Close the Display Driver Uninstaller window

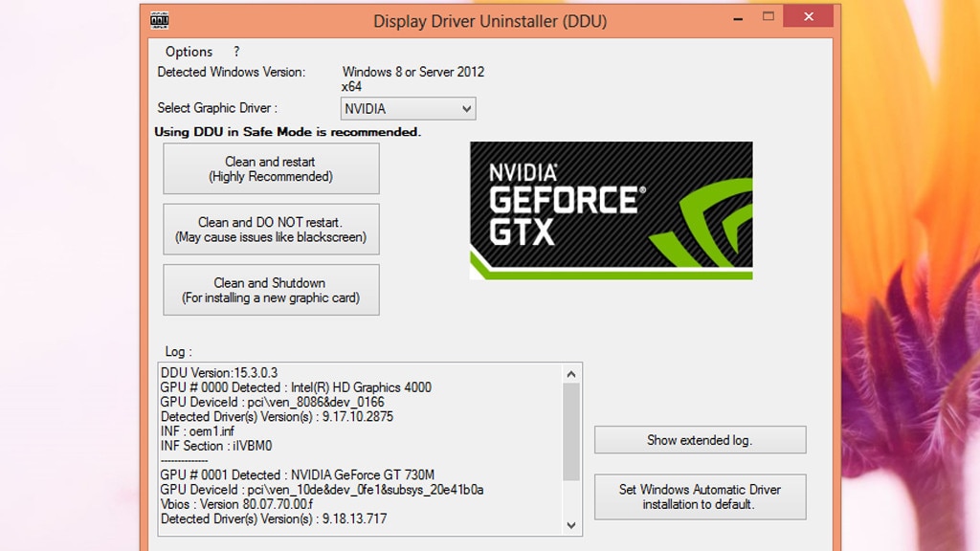point(808,17)
